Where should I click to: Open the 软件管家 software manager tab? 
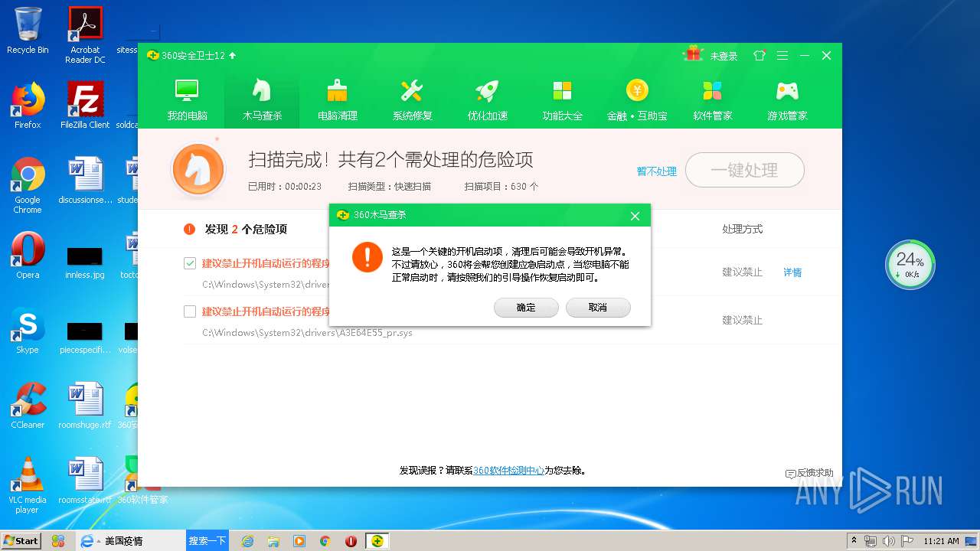712,99
